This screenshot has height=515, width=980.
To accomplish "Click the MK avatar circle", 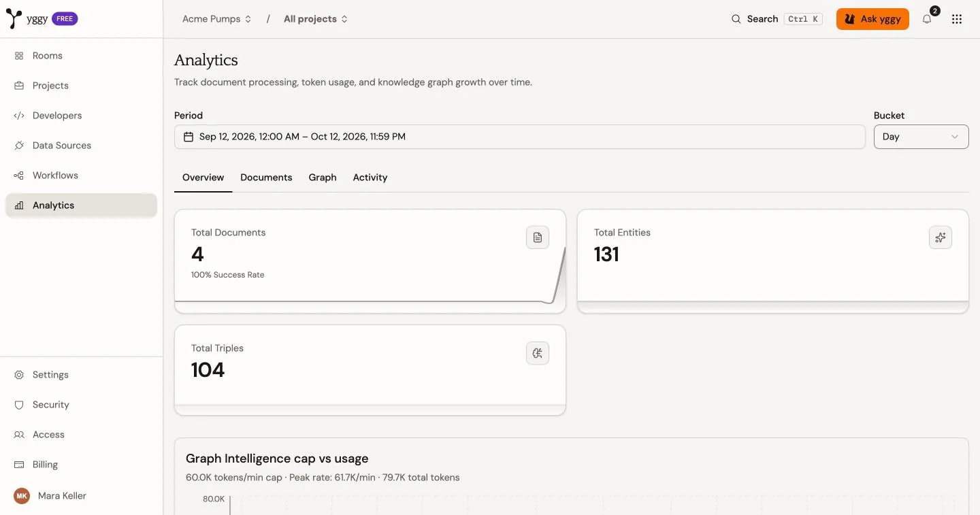I will tap(22, 496).
